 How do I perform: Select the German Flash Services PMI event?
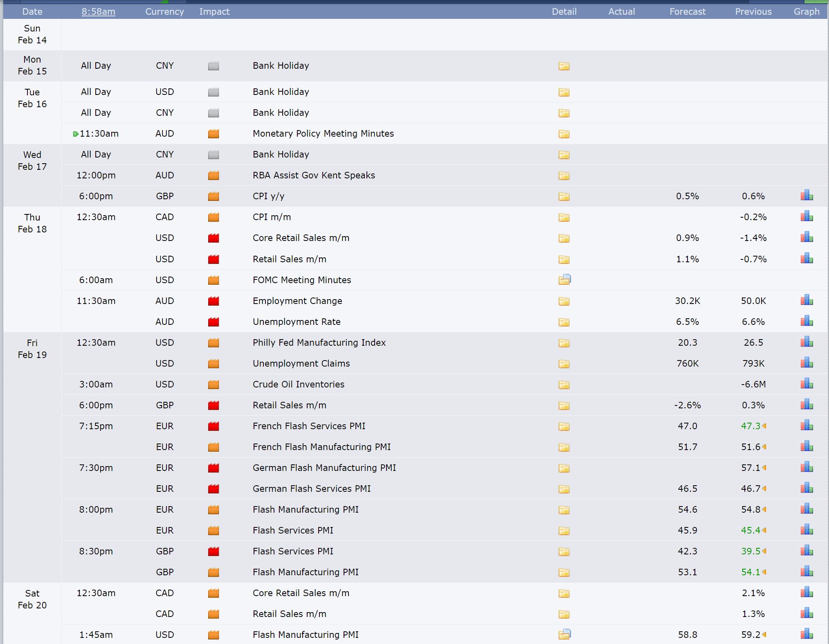click(x=312, y=489)
